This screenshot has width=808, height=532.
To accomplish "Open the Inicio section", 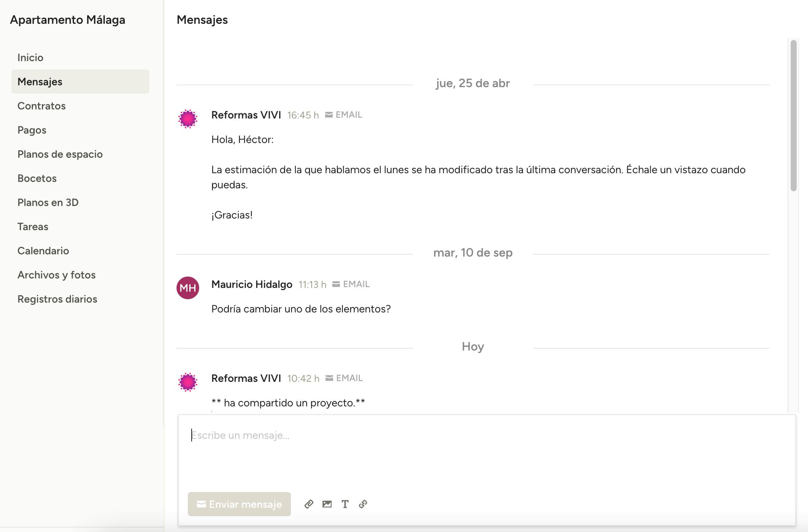I will [31, 58].
